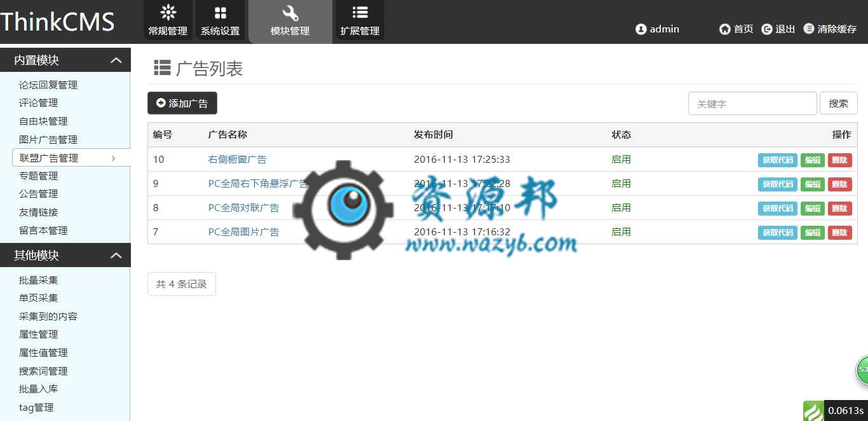Delete ad number 7
Image resolution: width=868 pixels, height=421 pixels.
tap(840, 233)
